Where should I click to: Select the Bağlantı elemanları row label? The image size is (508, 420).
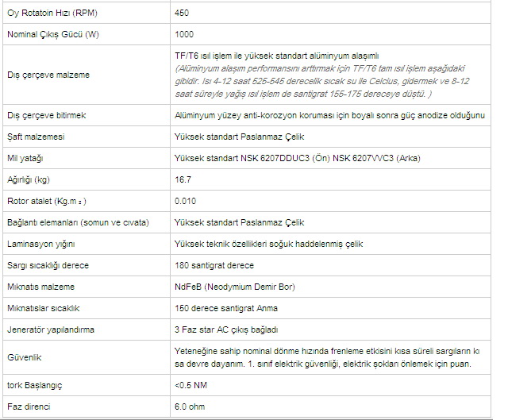(78, 222)
